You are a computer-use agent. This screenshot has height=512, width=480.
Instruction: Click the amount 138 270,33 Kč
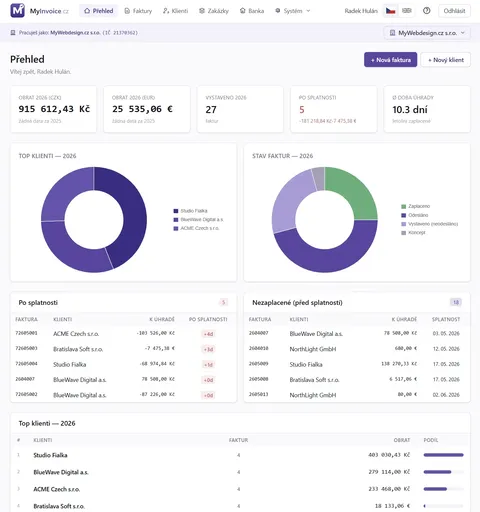pos(399,364)
